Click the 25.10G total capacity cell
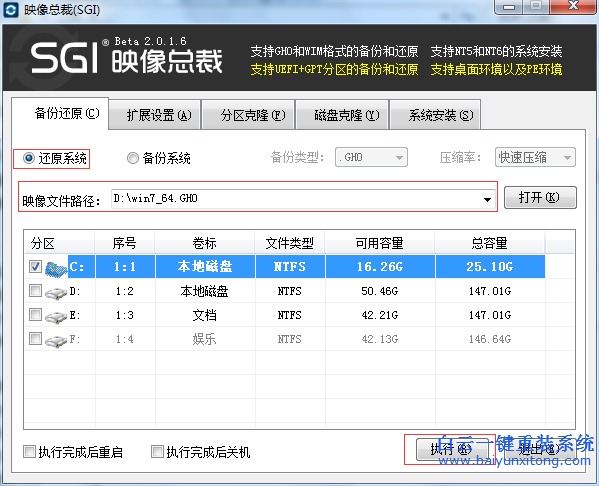This screenshot has width=599, height=486. (x=490, y=267)
